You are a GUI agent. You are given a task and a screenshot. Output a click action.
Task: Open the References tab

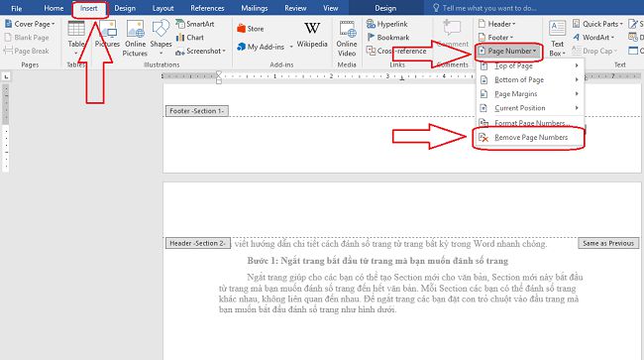[x=207, y=8]
